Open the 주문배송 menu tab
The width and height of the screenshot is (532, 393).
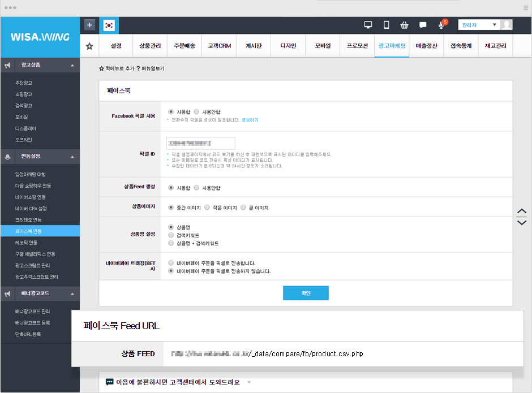[x=185, y=46]
